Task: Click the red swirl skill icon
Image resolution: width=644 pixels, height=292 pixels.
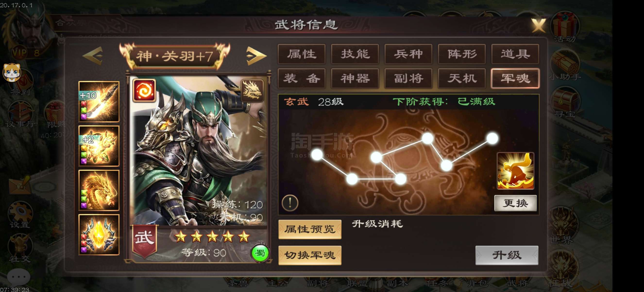Action: point(144,91)
